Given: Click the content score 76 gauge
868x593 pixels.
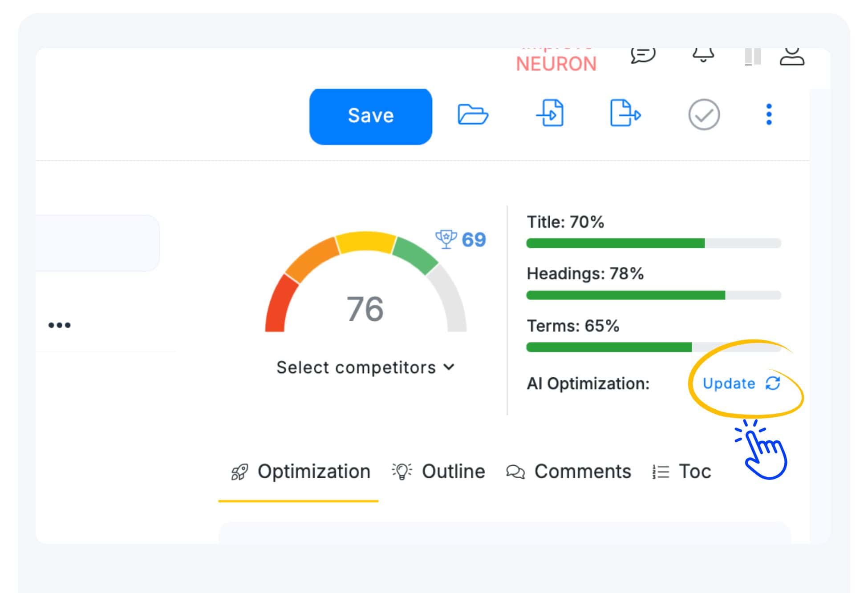Looking at the screenshot, I should pos(365,282).
